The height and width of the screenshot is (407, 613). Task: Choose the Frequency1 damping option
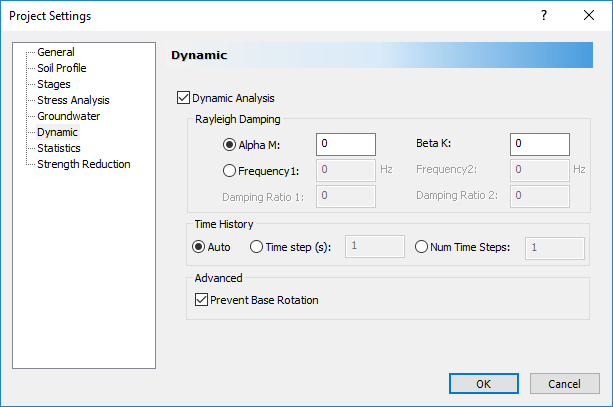(229, 169)
